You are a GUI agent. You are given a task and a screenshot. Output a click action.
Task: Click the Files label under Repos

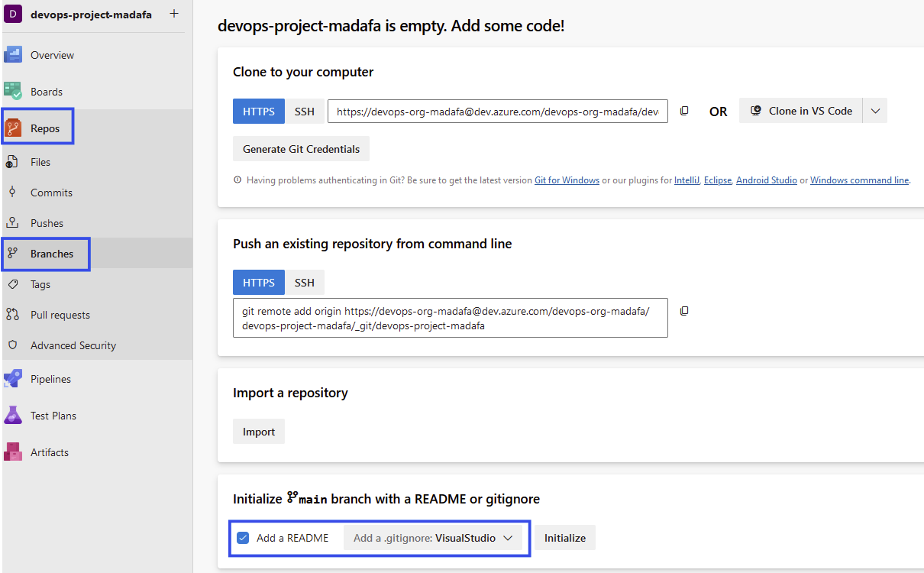point(40,162)
